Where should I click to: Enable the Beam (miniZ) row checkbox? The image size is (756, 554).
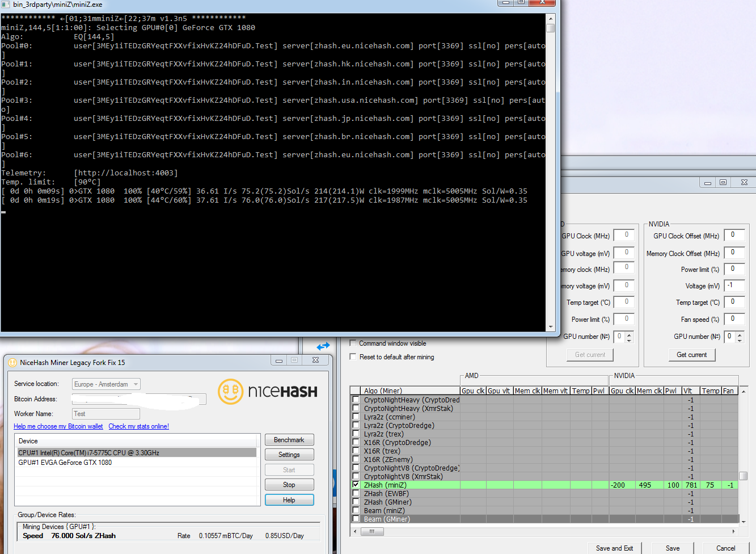point(356,510)
